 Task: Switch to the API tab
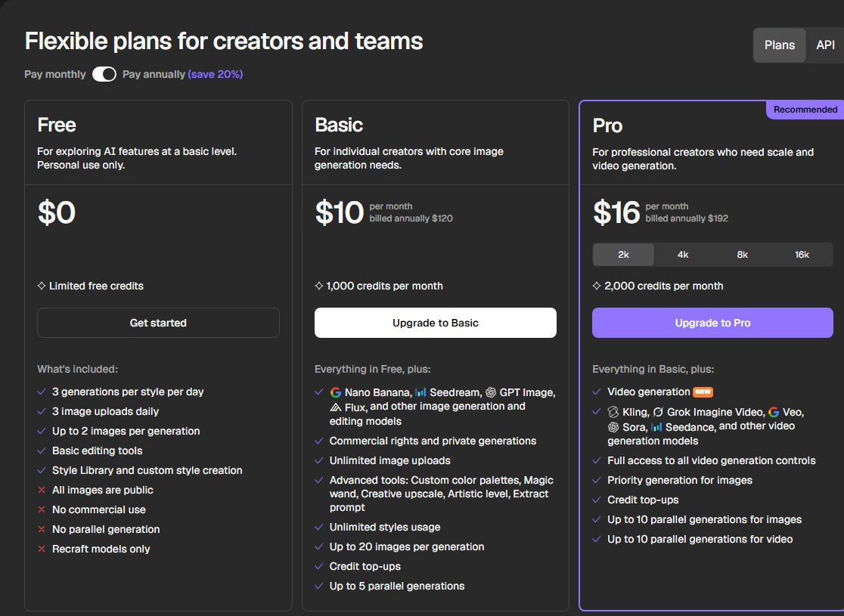pos(824,45)
